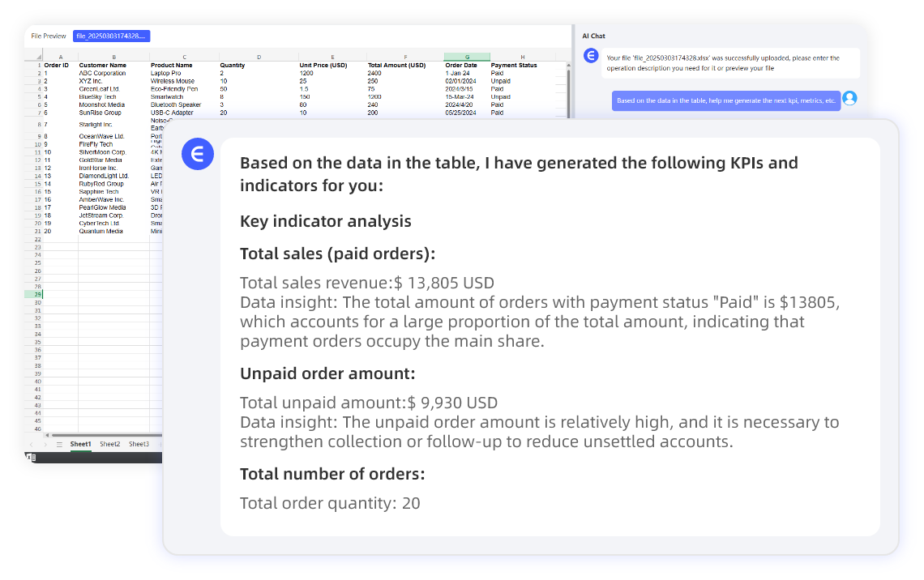Select the cell containing Laptop Pro
Screen dimensions: 924x580
point(166,72)
